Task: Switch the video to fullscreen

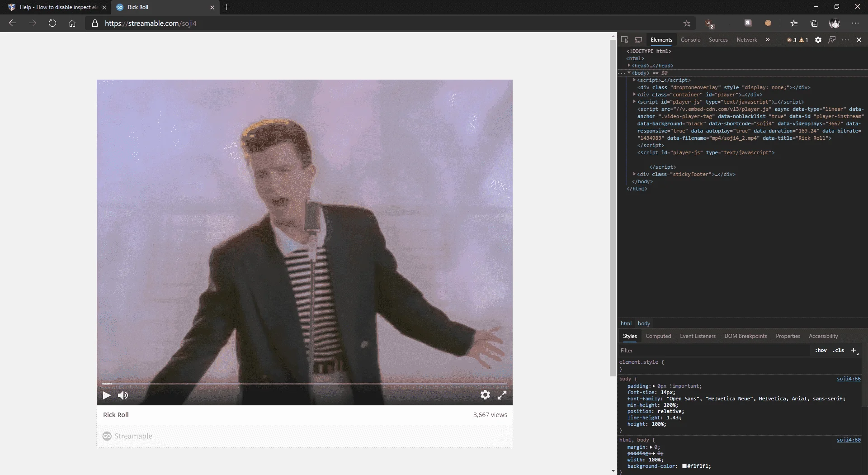Action: coord(502,395)
